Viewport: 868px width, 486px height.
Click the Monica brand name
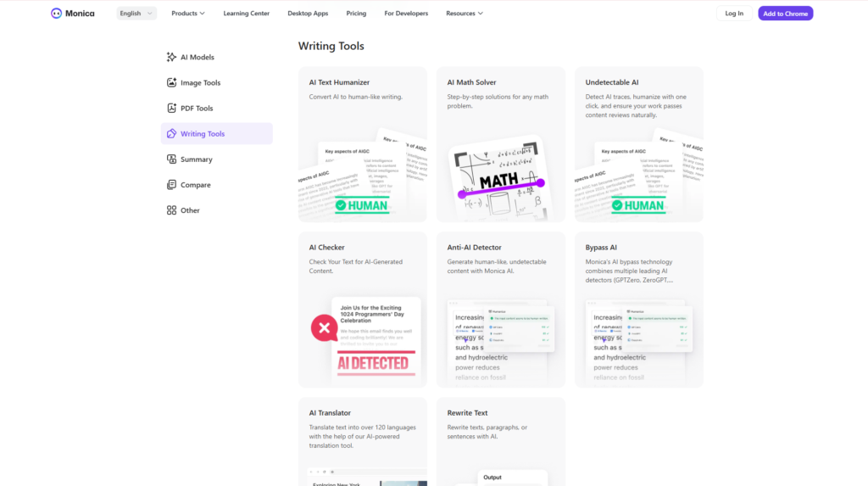tap(80, 14)
